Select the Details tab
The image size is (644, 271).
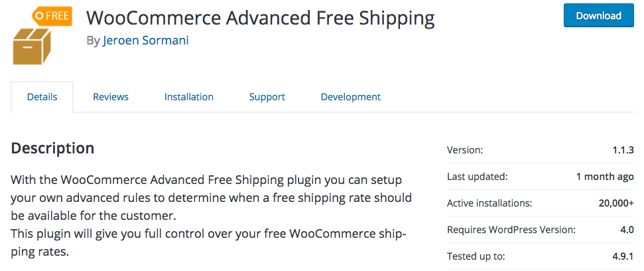pyautogui.click(x=42, y=97)
